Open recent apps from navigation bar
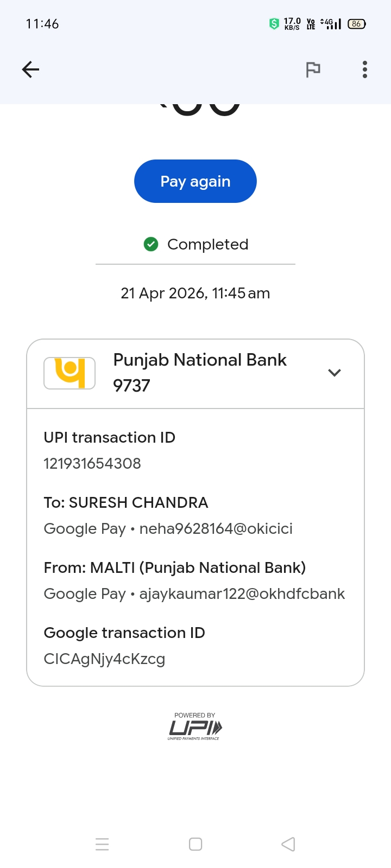391x868 pixels. (x=102, y=844)
